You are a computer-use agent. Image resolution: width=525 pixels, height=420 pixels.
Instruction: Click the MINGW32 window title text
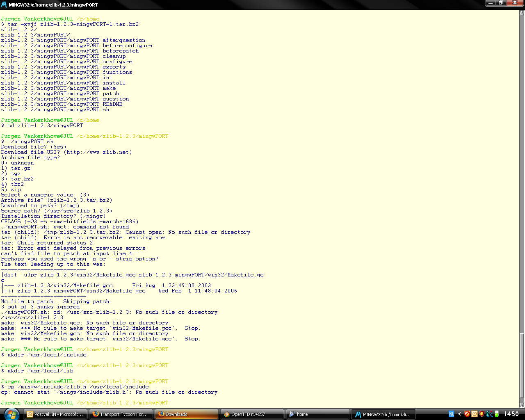tap(53, 5)
